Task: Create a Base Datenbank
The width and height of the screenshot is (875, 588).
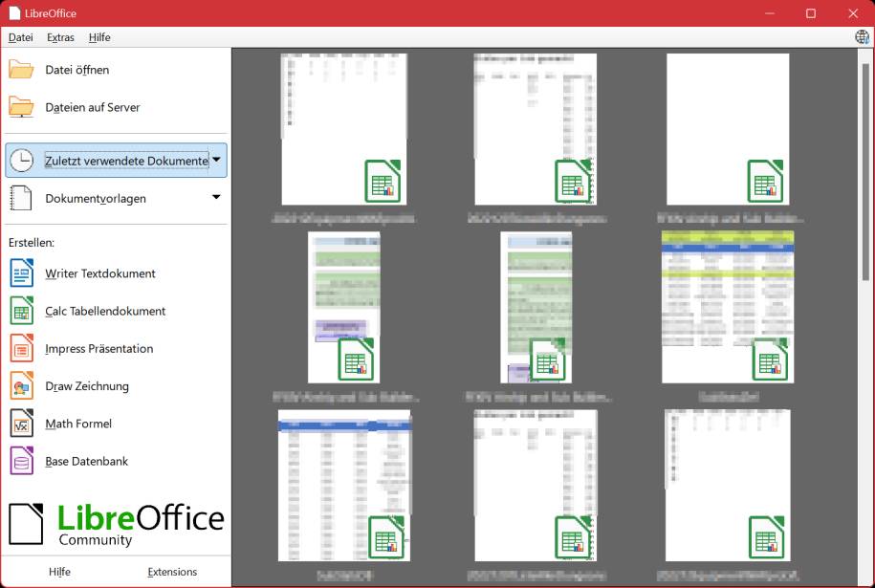Action: click(86, 462)
